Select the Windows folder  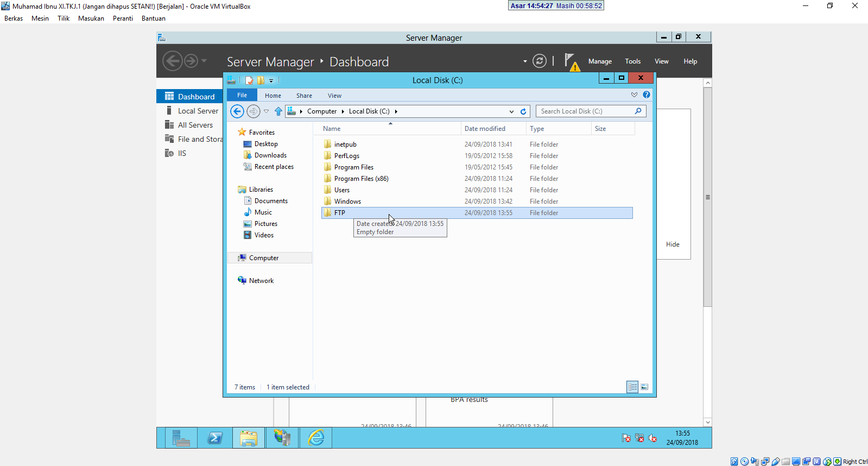pos(347,201)
